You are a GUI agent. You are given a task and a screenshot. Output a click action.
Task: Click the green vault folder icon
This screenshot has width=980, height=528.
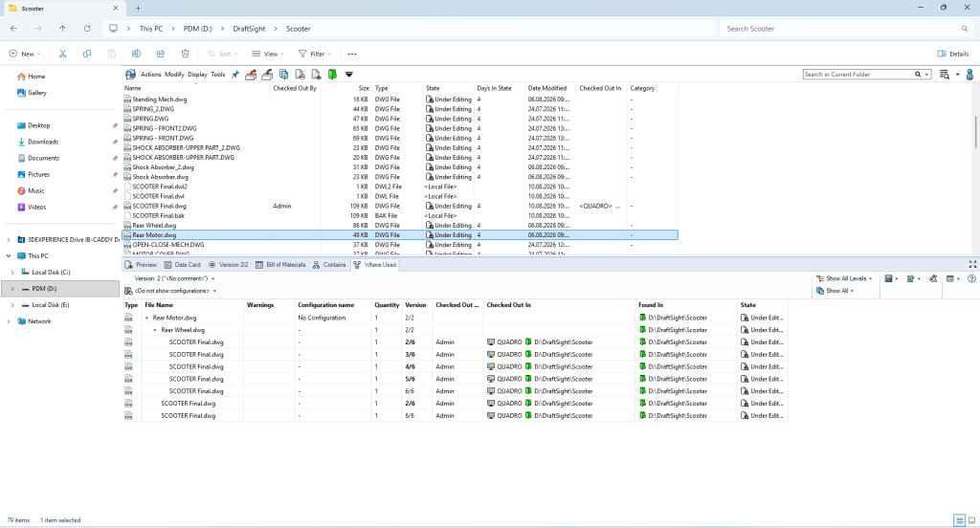click(332, 75)
